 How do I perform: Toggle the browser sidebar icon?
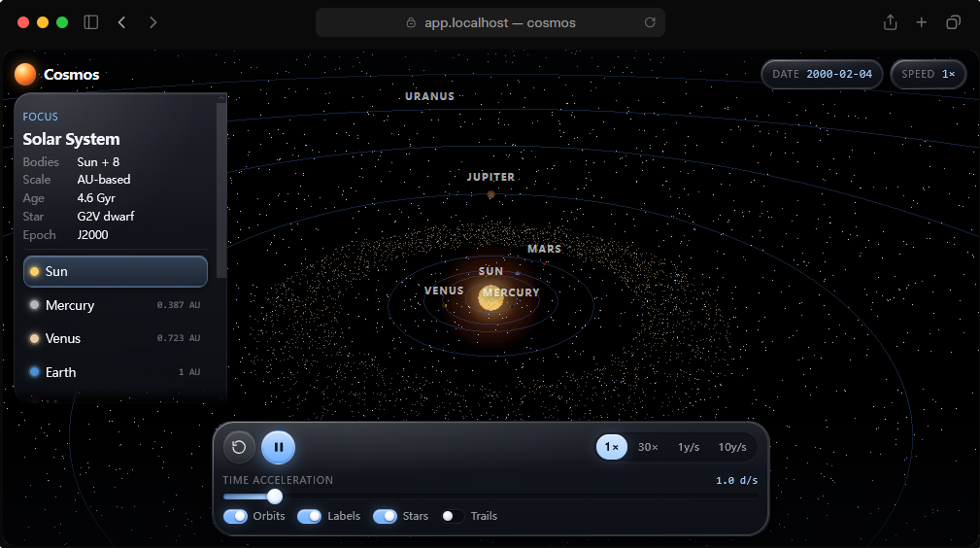point(91,22)
